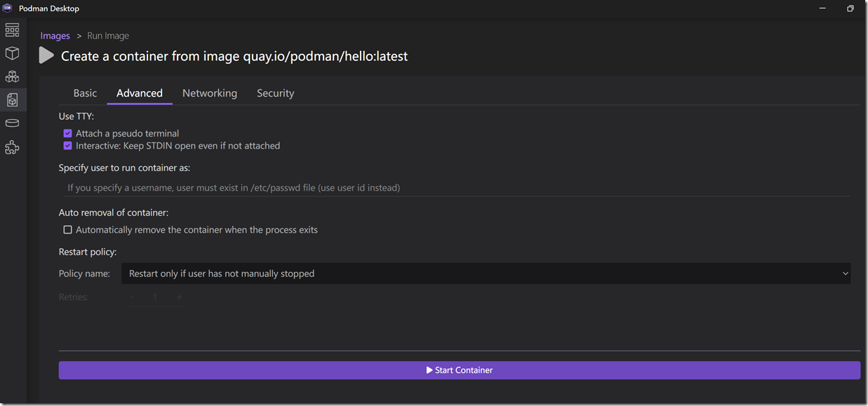Uncheck Interactive Keep STDIN open checkbox
Image resolution: width=868 pixels, height=406 pixels.
(68, 146)
